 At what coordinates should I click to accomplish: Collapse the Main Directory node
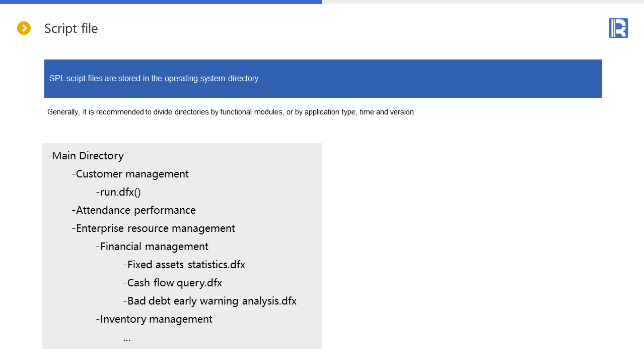87,156
